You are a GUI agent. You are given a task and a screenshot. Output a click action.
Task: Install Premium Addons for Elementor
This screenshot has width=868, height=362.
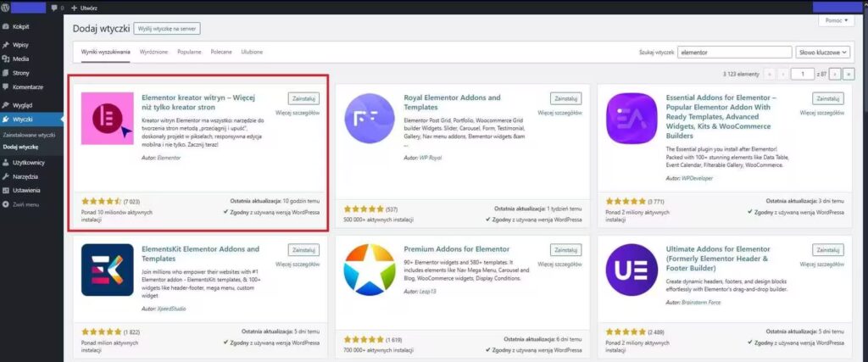pyautogui.click(x=565, y=249)
